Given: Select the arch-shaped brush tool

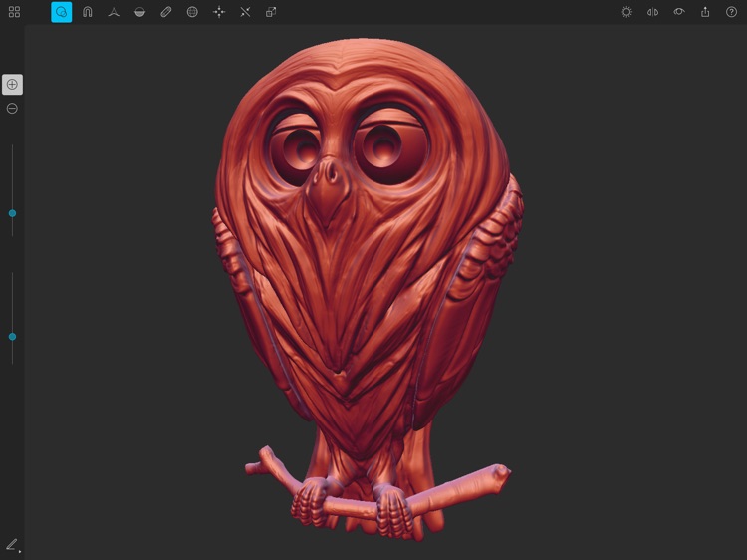Looking at the screenshot, I should (x=88, y=12).
